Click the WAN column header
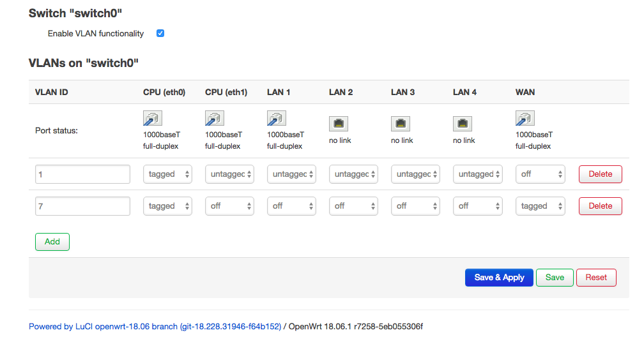 tap(525, 92)
